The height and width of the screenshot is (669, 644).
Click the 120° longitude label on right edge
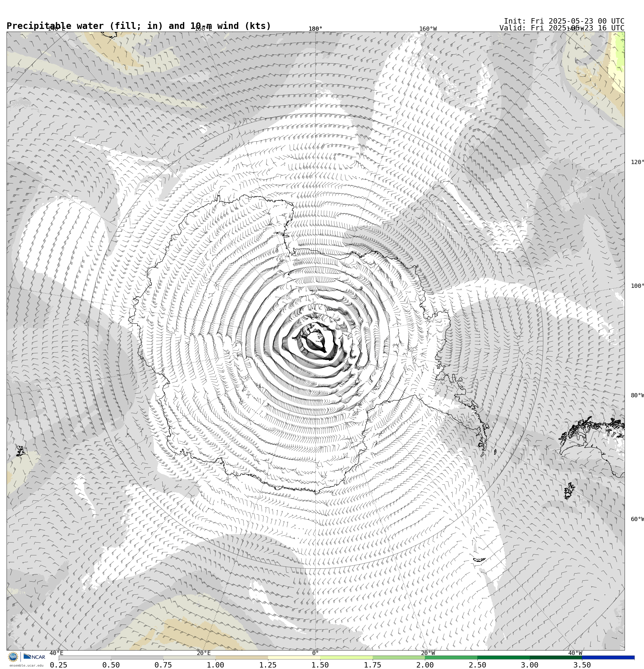(x=637, y=162)
